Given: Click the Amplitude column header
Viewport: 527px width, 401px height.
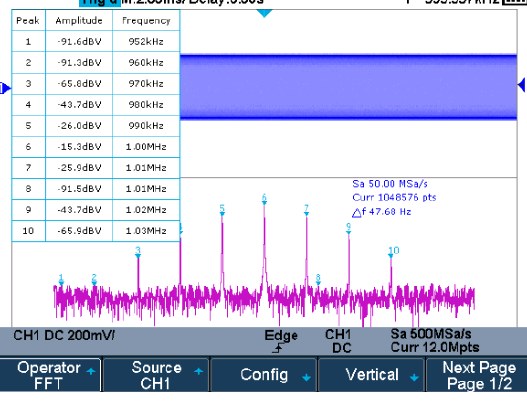Looking at the screenshot, I should [79, 21].
